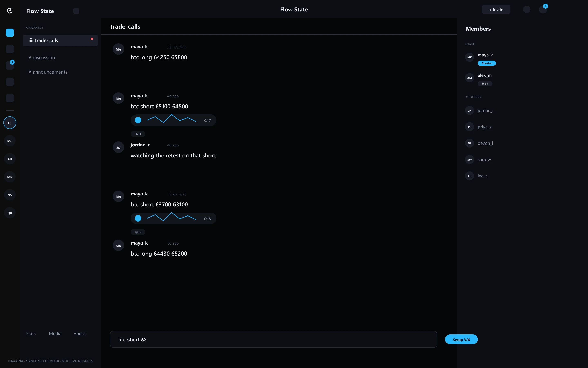The width and height of the screenshot is (588, 368).
Task: Open notifications icon with badge 3
Action: pyautogui.click(x=543, y=9)
